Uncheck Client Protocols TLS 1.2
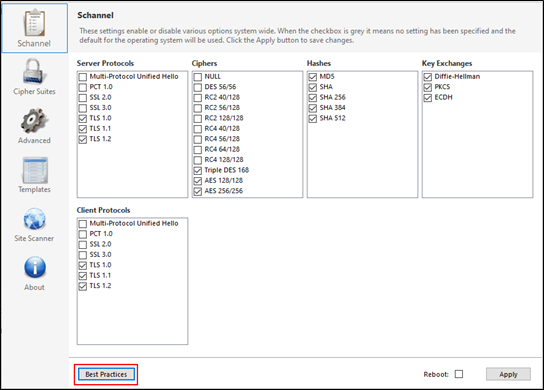544x390 pixels. 83,286
